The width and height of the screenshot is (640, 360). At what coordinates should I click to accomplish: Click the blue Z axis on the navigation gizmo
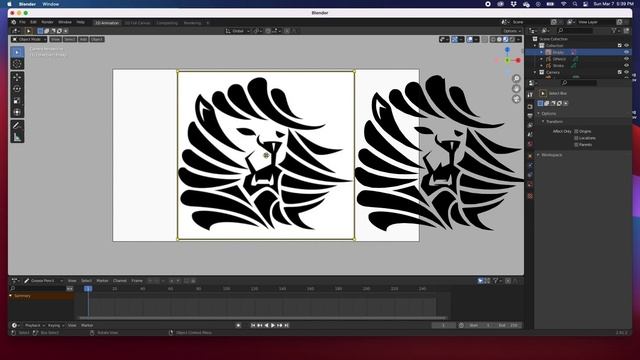tap(507, 50)
